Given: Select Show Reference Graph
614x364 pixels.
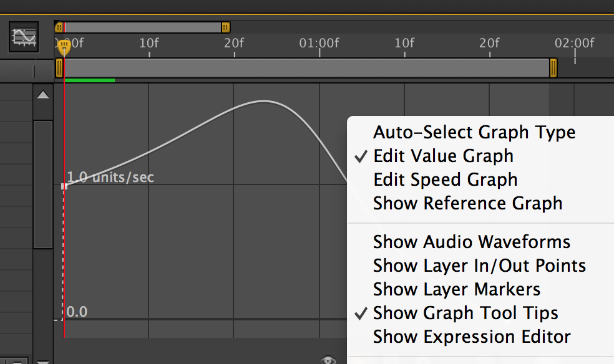Looking at the screenshot, I should point(467,203).
